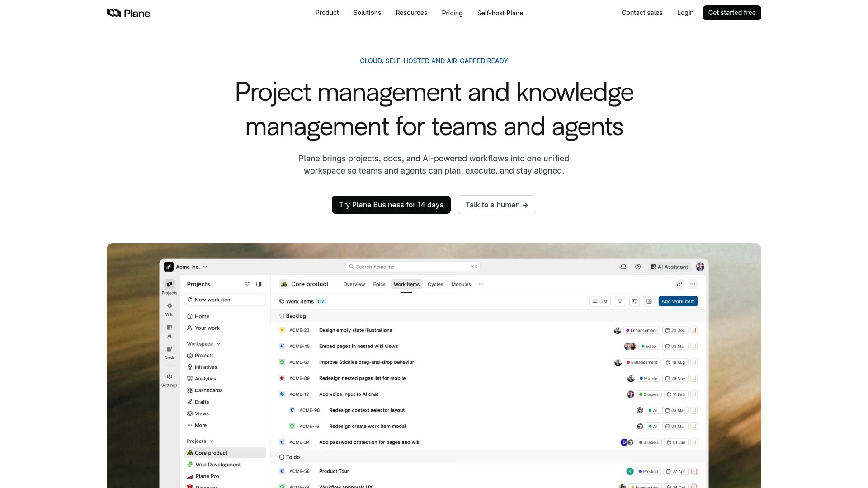
Task: Expand the More sidebar item
Action: [x=197, y=425]
